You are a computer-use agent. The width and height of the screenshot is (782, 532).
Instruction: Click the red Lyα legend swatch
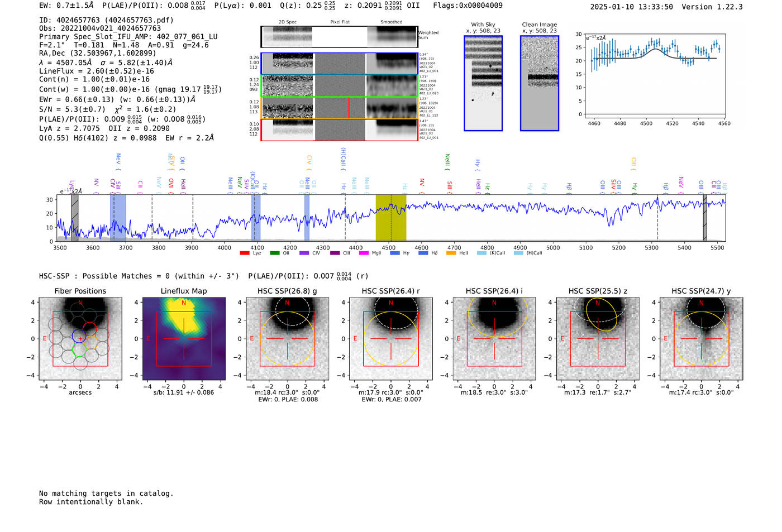(x=244, y=253)
